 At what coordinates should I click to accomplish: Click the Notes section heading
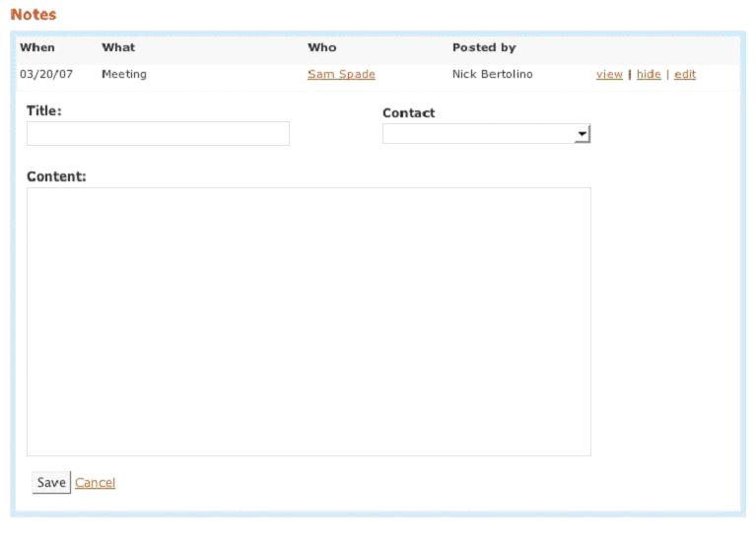(x=34, y=15)
